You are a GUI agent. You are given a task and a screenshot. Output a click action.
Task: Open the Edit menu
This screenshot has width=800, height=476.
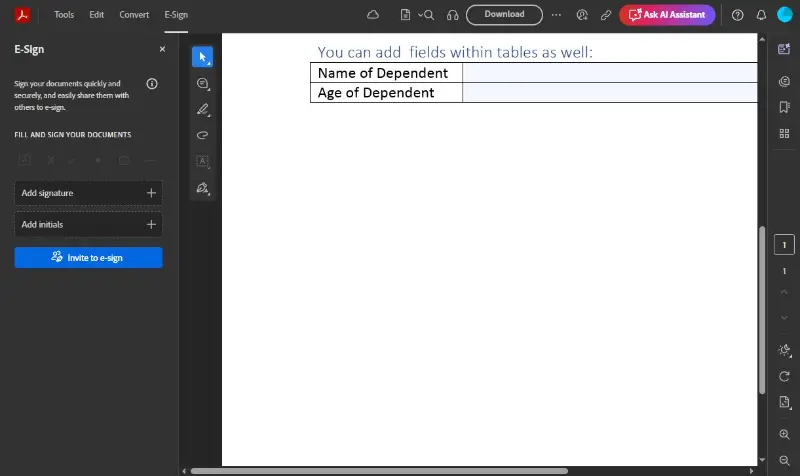[x=96, y=15]
